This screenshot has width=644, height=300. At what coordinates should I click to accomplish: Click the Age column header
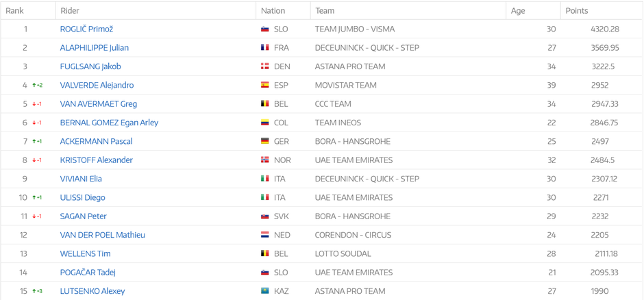tap(518, 11)
